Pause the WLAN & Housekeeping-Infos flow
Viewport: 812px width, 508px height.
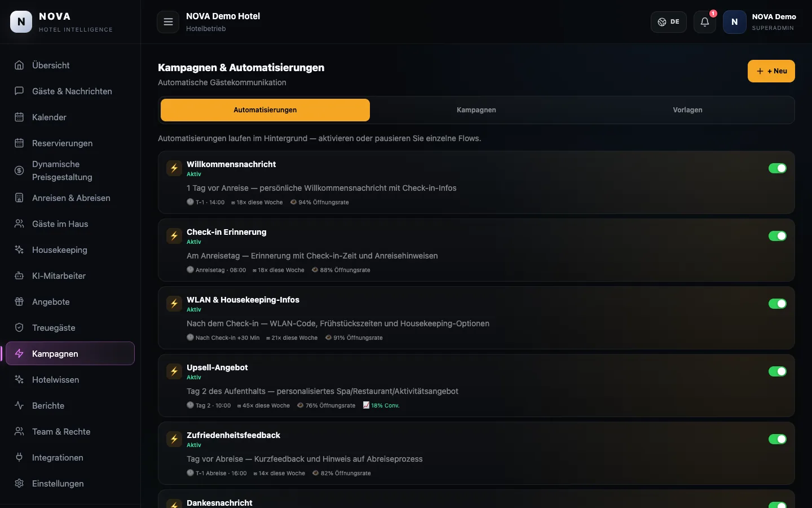point(778,304)
